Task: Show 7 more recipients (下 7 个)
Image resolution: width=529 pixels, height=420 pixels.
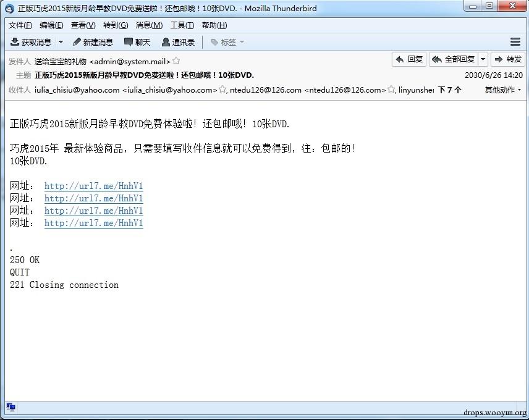Action: [449, 90]
